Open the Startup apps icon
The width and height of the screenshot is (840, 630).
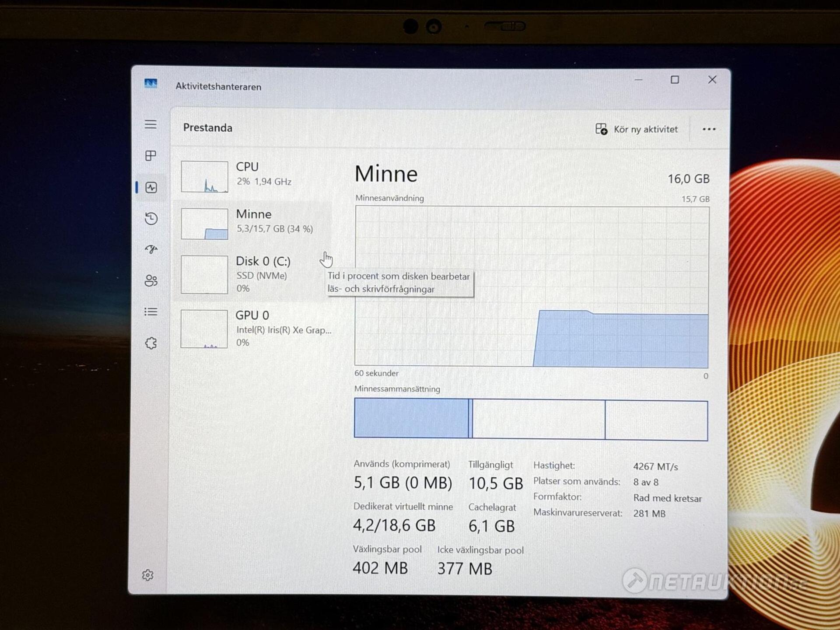click(x=151, y=249)
